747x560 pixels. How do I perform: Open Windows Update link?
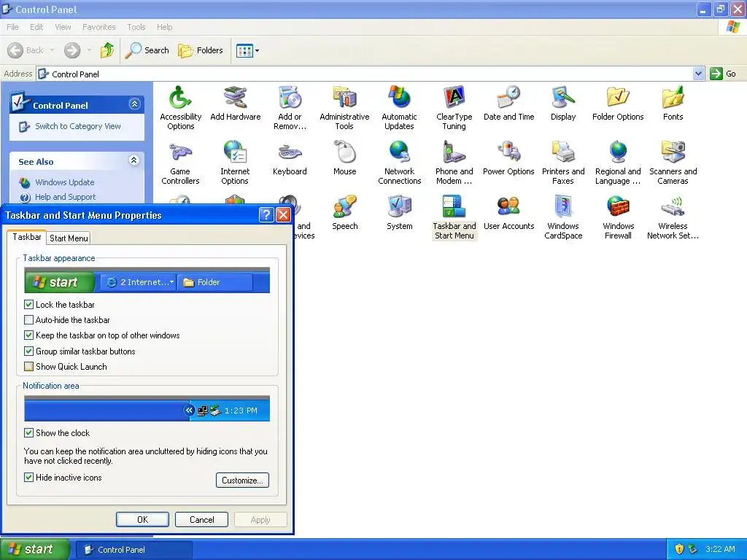pos(64,182)
